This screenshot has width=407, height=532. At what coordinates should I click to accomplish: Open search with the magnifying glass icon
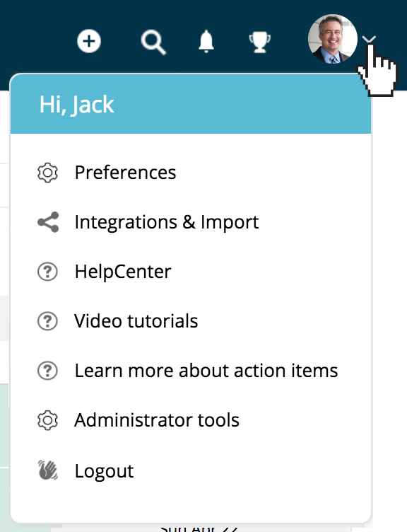click(153, 42)
